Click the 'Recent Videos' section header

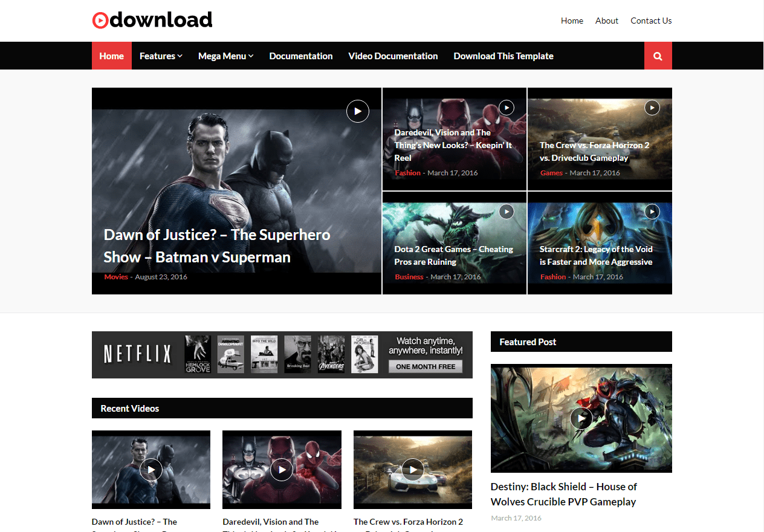[x=282, y=408]
